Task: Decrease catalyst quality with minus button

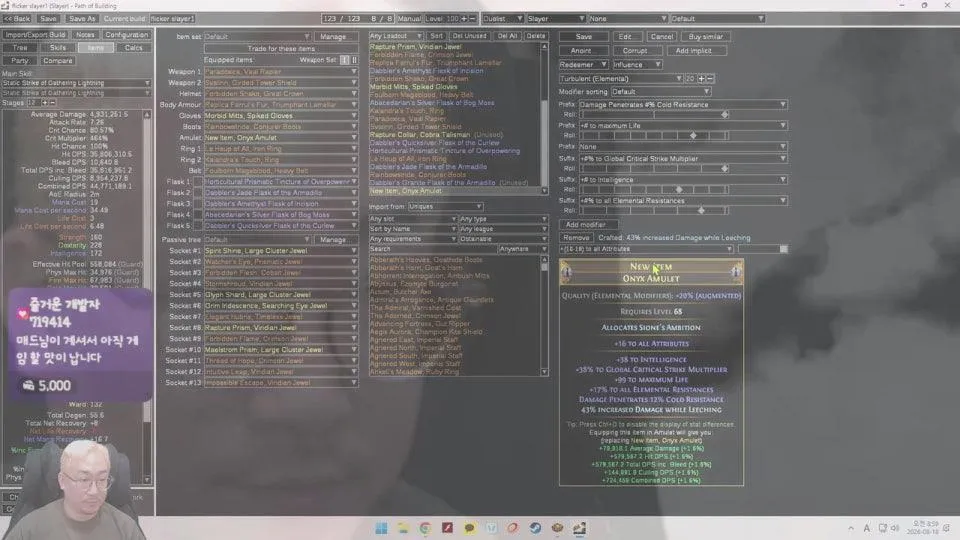Action: [x=710, y=79]
